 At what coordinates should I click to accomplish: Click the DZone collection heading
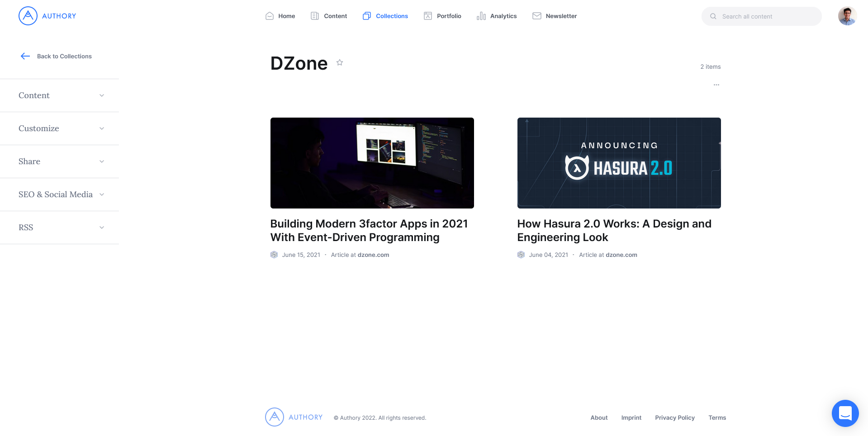click(299, 63)
